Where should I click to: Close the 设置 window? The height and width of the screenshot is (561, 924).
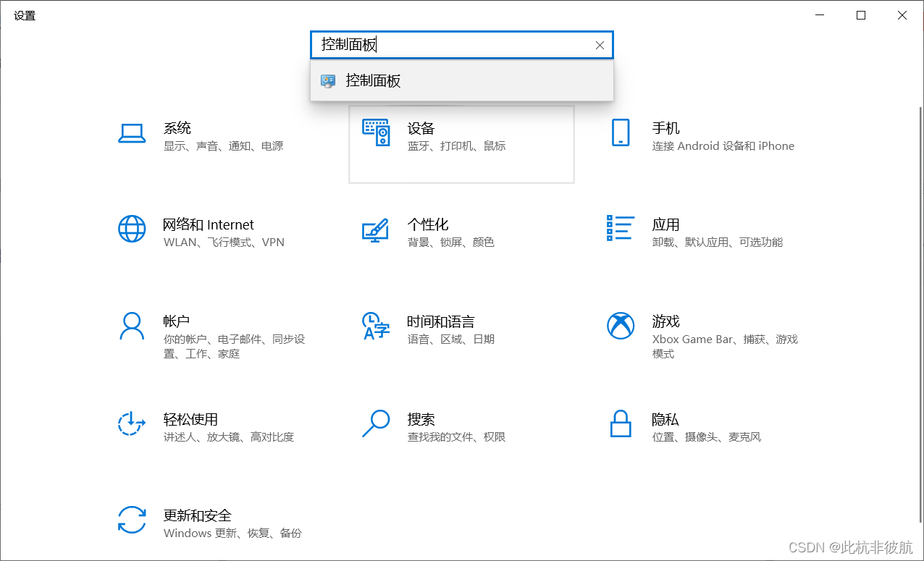902,15
